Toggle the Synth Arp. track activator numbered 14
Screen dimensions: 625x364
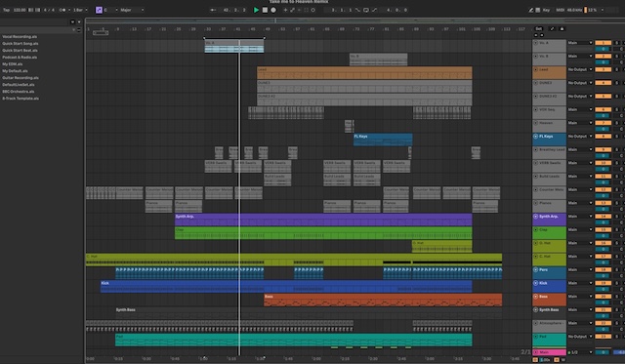tap(604, 217)
